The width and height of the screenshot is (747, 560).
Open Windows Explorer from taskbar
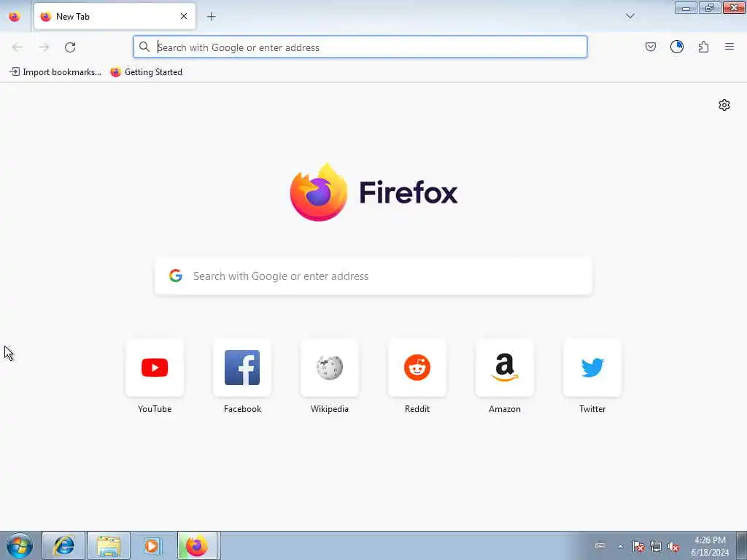[x=109, y=545]
